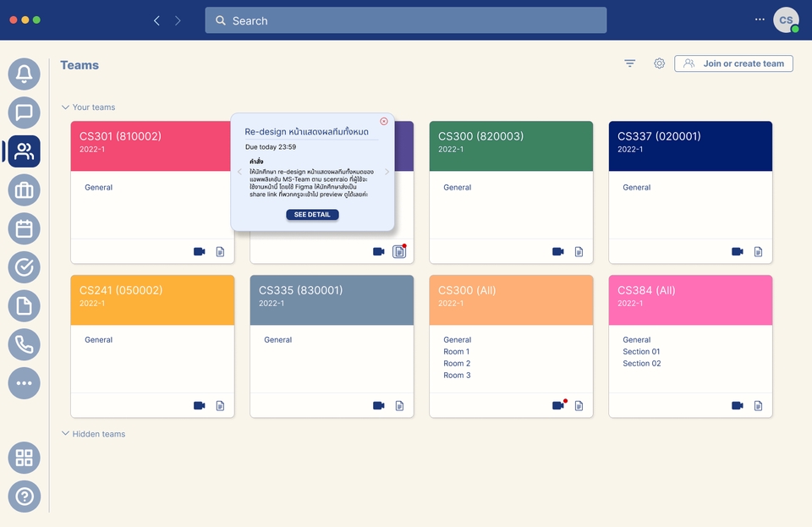Open the Files document icon in sidebar
812x527 pixels.
[x=24, y=306]
